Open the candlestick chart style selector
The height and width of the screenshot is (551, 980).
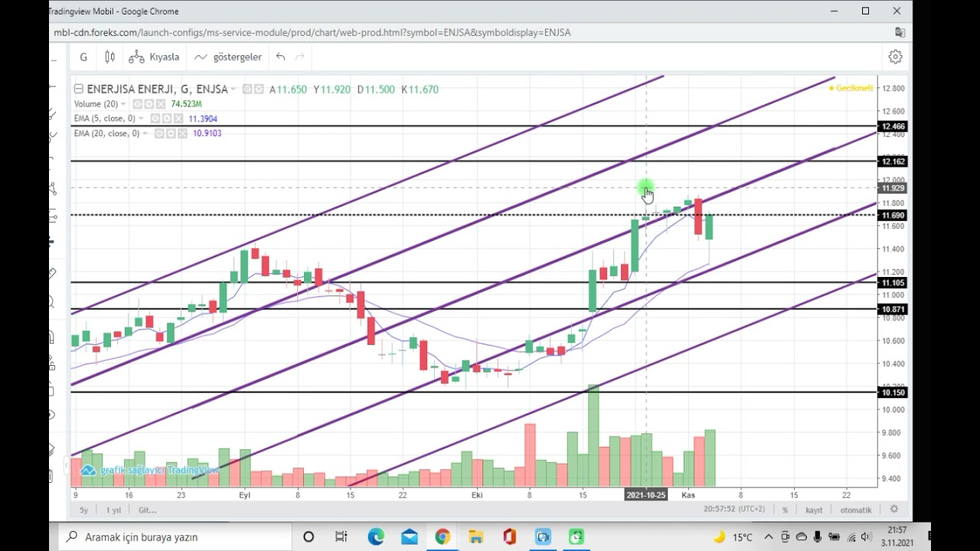tap(109, 57)
